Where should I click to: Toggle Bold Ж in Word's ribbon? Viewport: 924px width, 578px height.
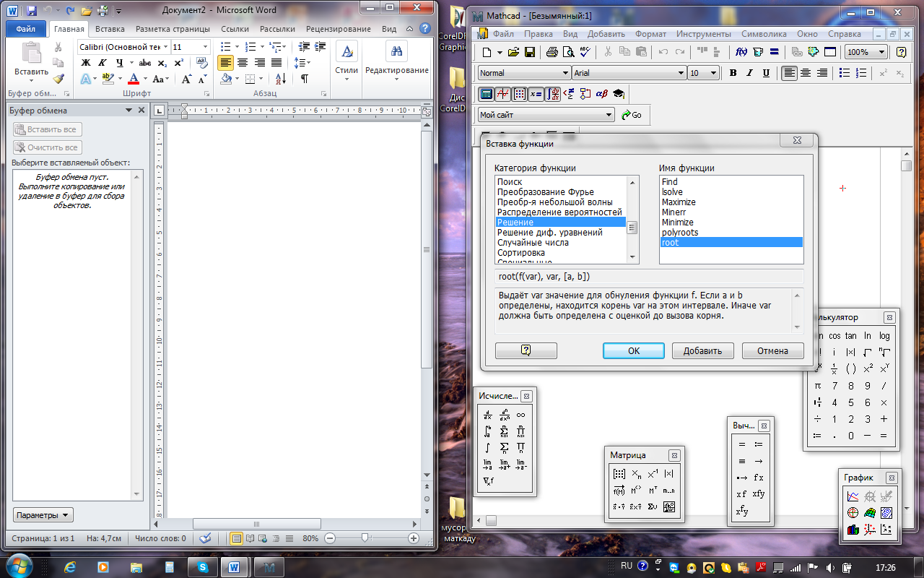(x=86, y=63)
